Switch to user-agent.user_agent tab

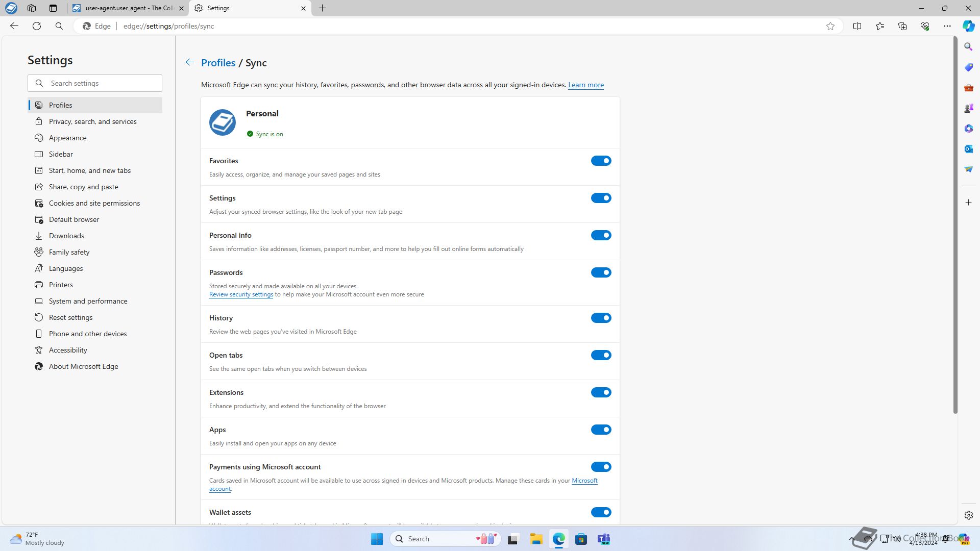128,8
